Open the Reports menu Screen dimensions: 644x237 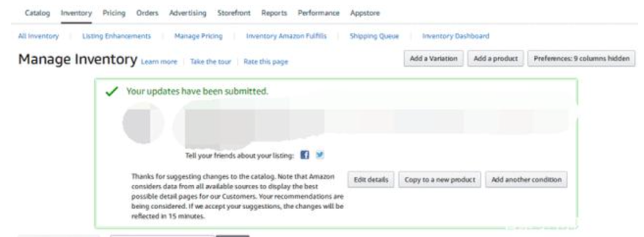pos(274,13)
